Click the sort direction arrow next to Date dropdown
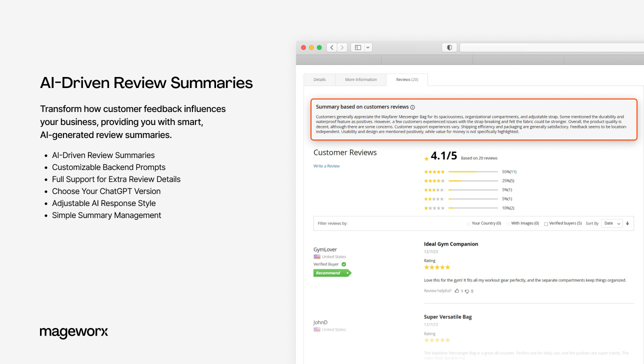This screenshot has width=644, height=364. click(627, 223)
